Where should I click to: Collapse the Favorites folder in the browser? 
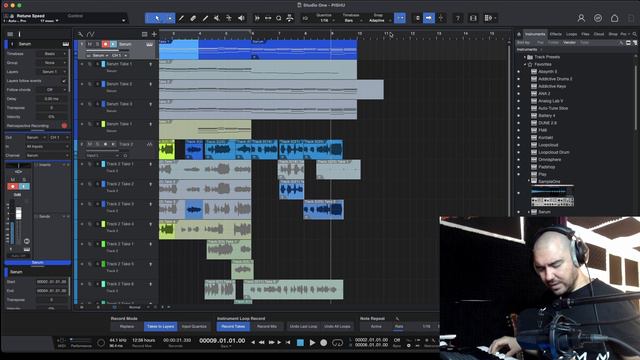pyautogui.click(x=525, y=64)
